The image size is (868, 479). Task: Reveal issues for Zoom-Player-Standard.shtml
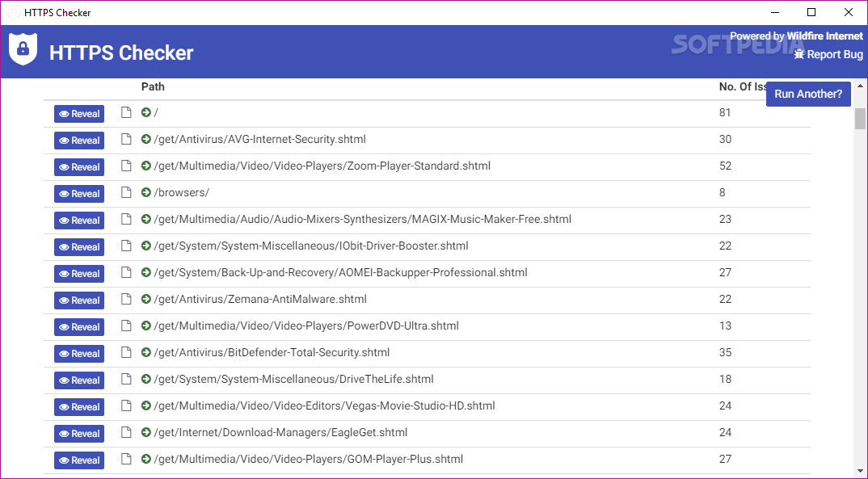[x=79, y=167]
